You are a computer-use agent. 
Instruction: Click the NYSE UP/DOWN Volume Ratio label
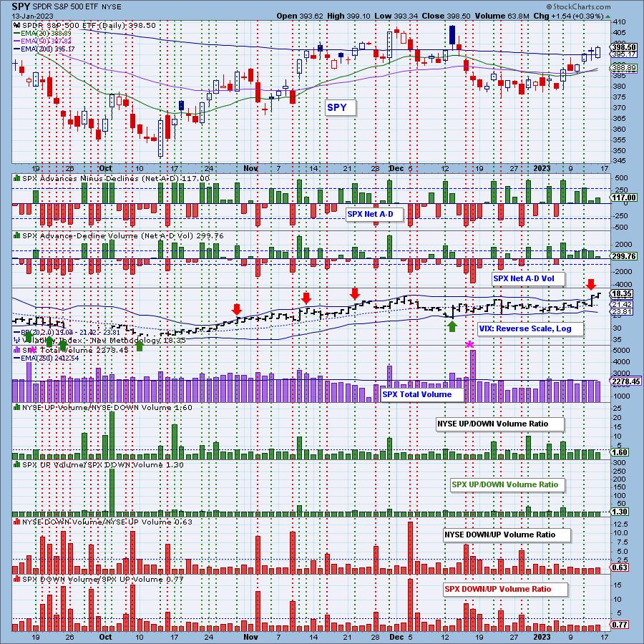500,424
